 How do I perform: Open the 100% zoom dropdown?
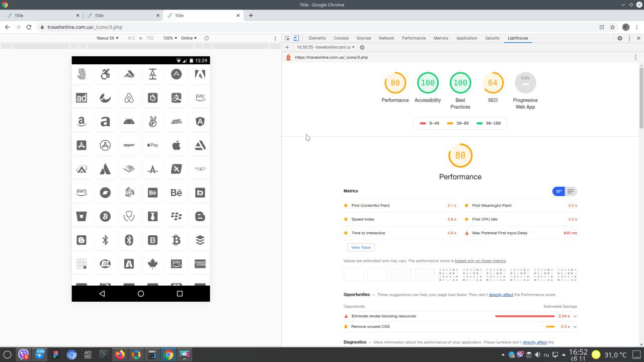pyautogui.click(x=170, y=38)
